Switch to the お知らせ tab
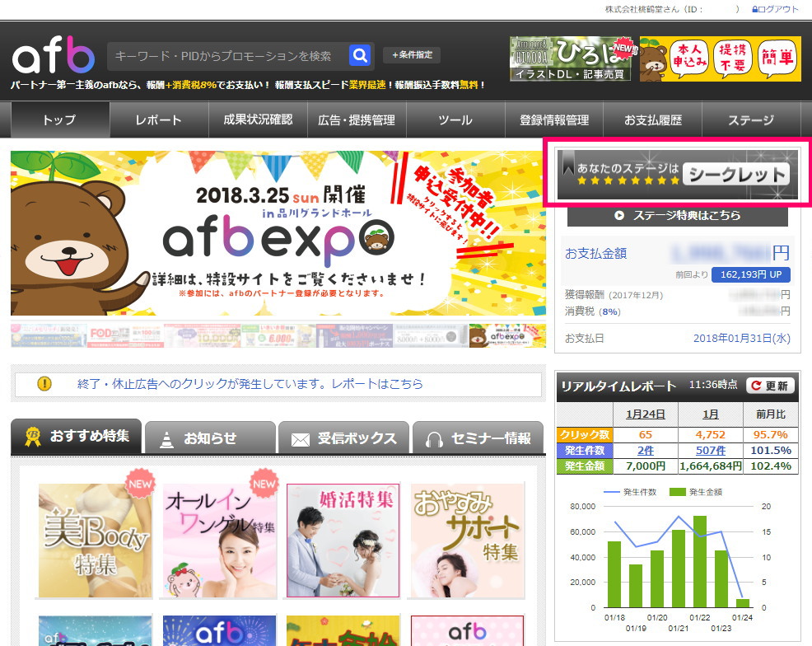The image size is (812, 646). [210, 438]
